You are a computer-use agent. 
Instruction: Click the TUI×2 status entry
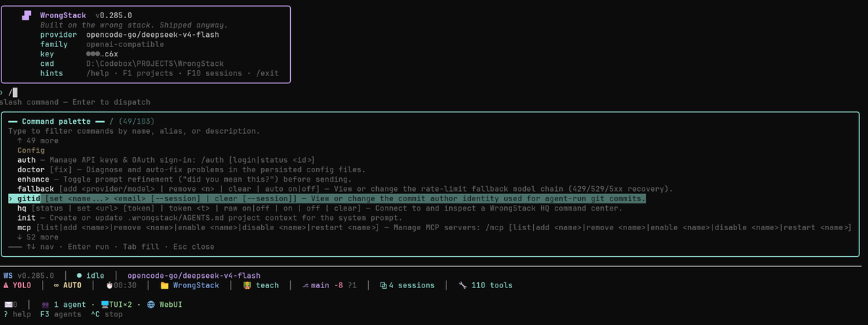pos(116,305)
